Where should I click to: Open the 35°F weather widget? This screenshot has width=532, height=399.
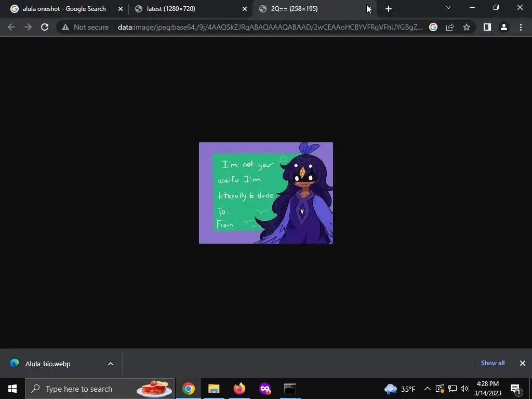coord(400,389)
